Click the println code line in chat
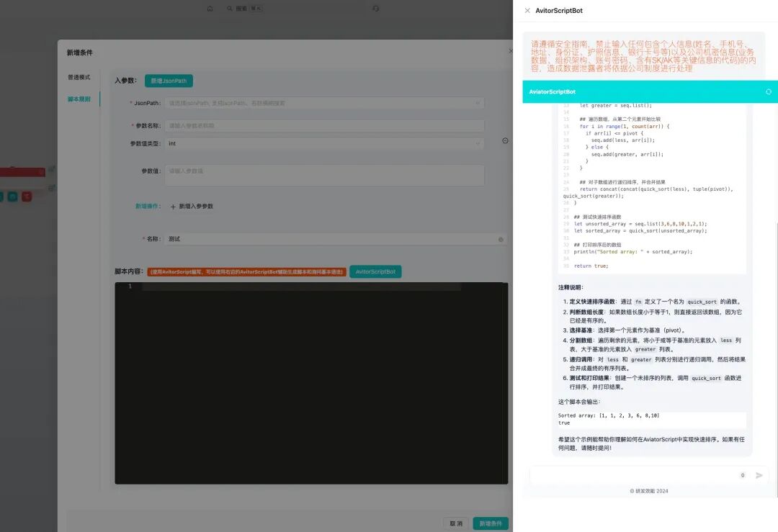The image size is (778, 532). point(633,252)
